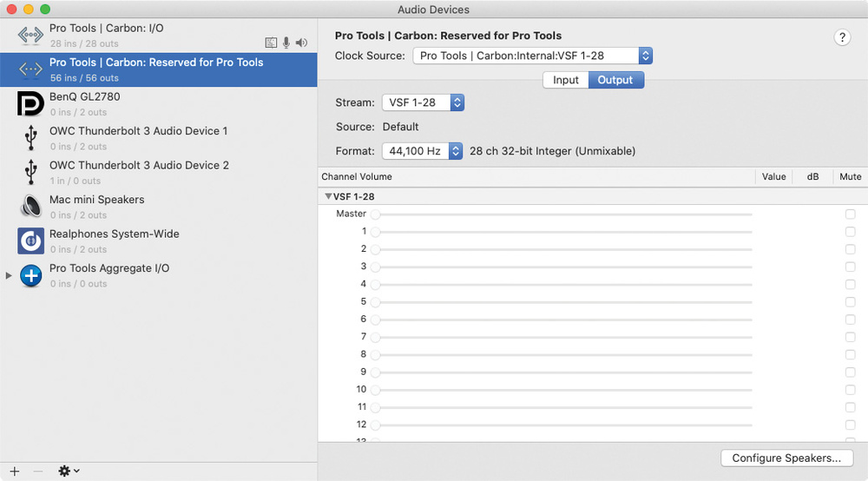Switch to the Input tab

point(565,80)
